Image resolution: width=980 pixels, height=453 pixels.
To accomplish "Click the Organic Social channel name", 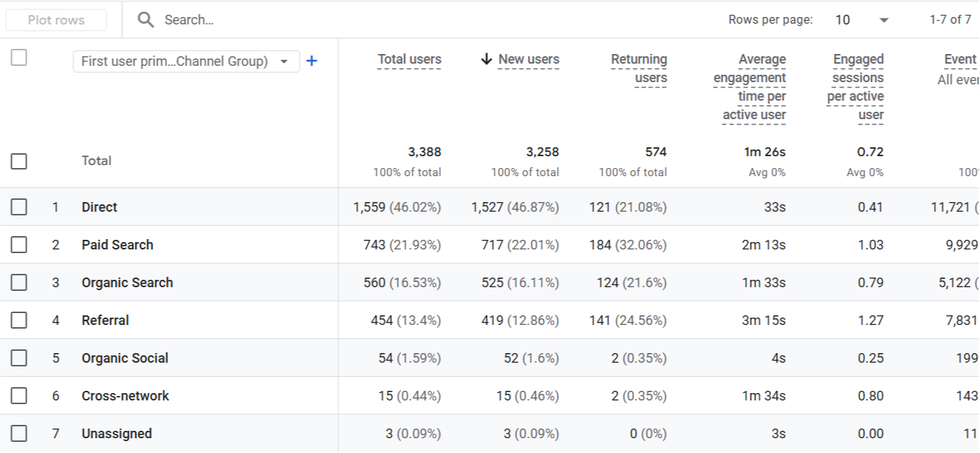I will click(x=125, y=358).
